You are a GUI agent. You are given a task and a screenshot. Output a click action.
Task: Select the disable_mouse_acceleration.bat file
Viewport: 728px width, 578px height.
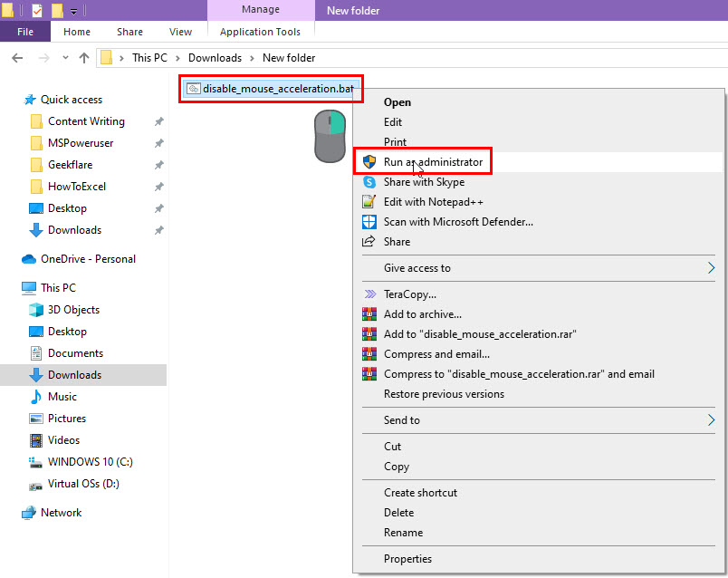270,89
